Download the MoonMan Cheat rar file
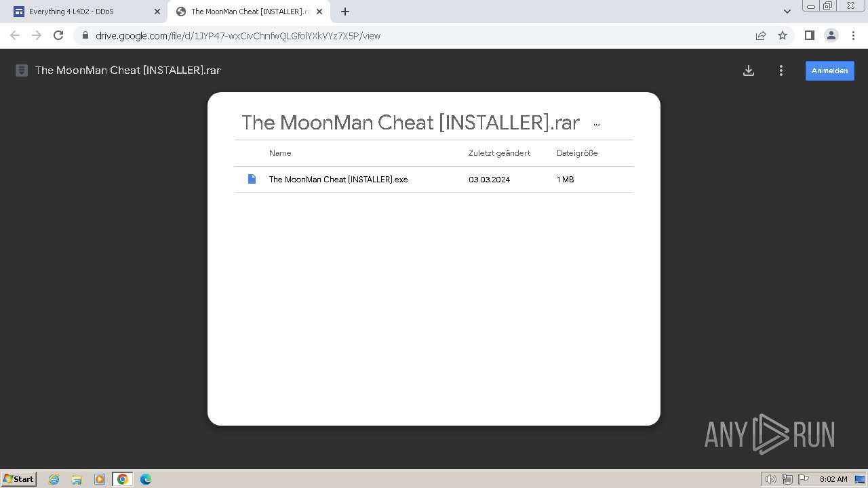 tap(749, 70)
